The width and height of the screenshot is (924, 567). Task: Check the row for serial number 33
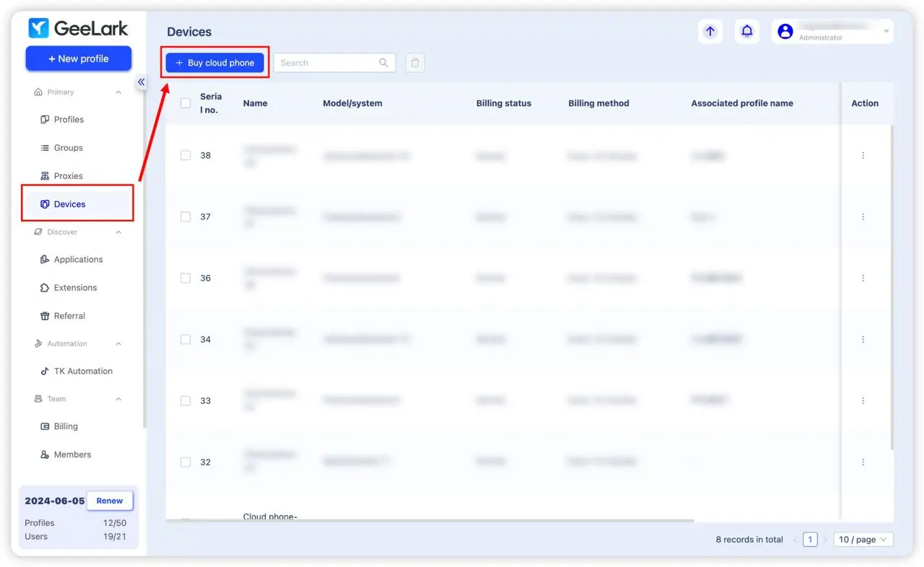186,400
